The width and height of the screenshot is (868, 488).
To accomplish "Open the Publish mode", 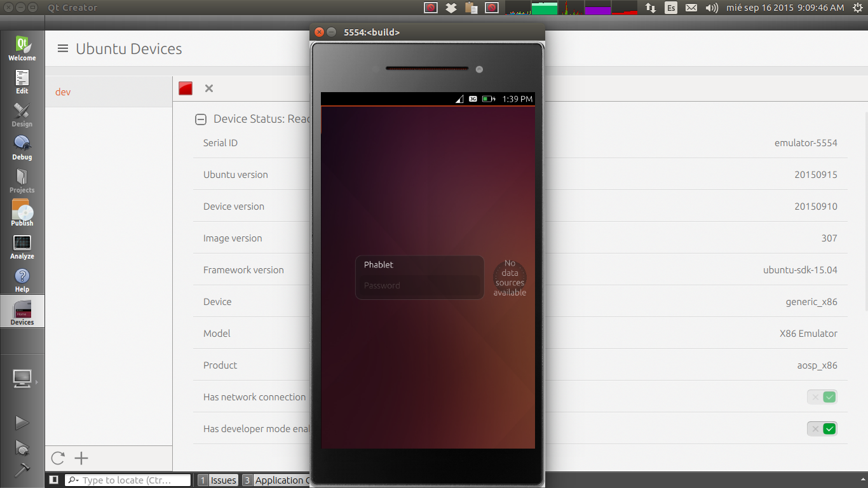I will (x=22, y=213).
